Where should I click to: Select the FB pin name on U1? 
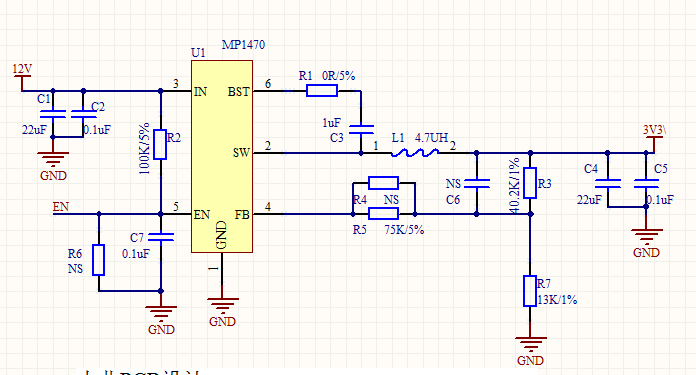[x=242, y=215]
